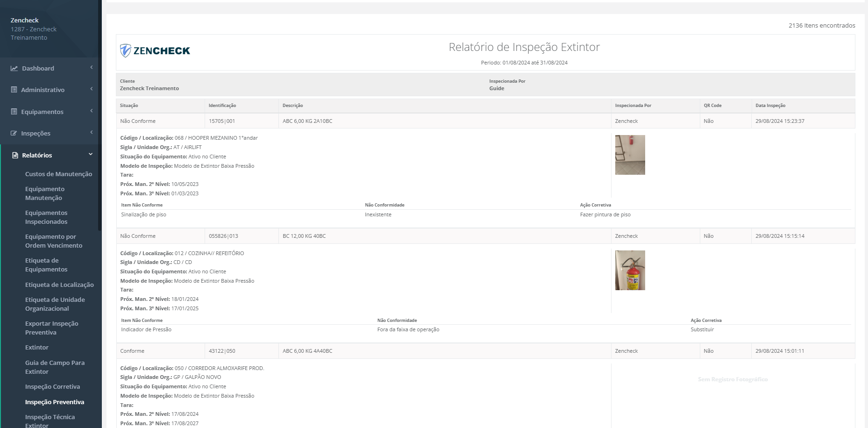Collapse the Relatórios menu chevron
Viewport: 868px width, 428px height.
[x=91, y=154]
